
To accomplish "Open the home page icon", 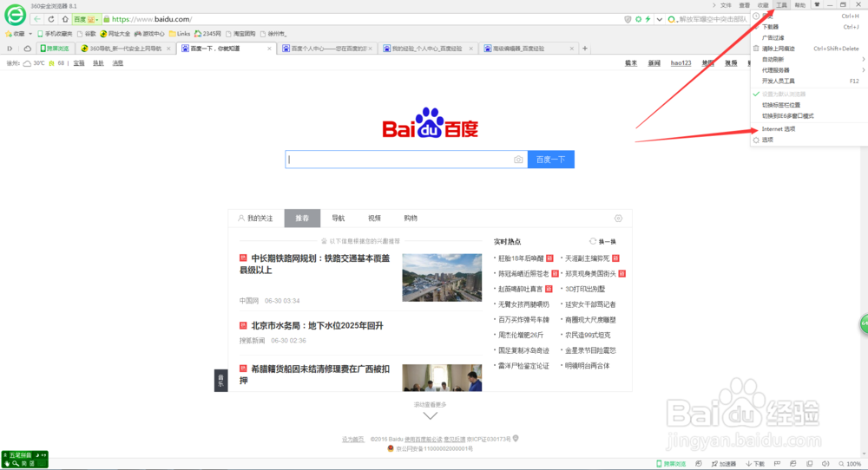I will [x=65, y=19].
